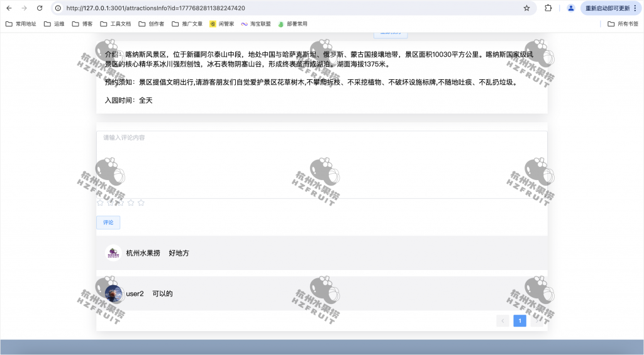Go back with the browser back arrow

tap(9, 8)
